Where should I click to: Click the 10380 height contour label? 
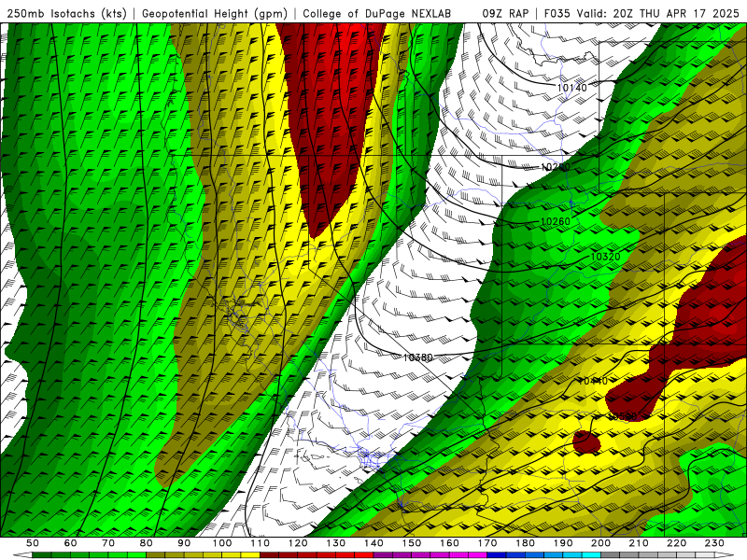pyautogui.click(x=417, y=357)
